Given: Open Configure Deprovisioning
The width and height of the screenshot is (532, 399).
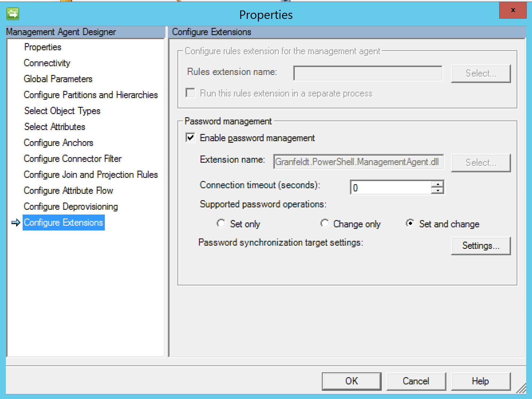Looking at the screenshot, I should click(70, 206).
